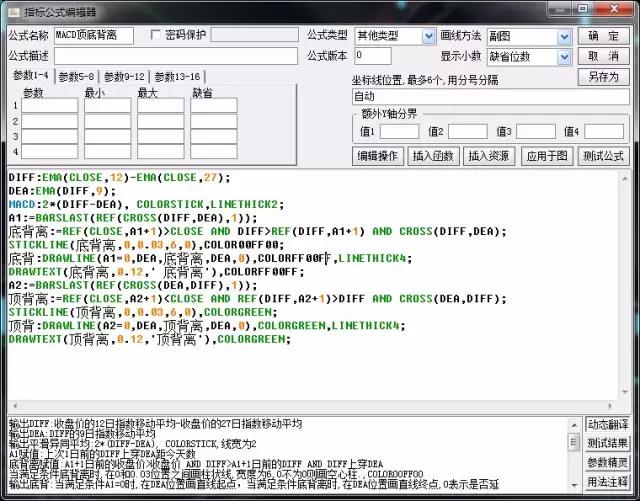Open the 编辑操作 menu button
Viewport: 640px width, 501px height.
click(377, 155)
